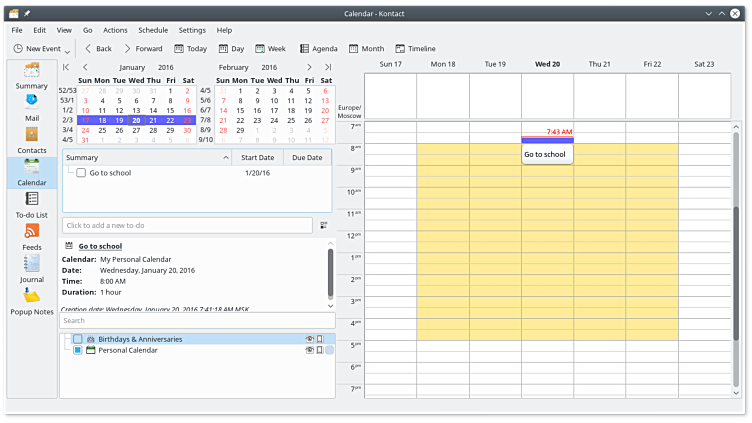Image resolution: width=752 pixels, height=423 pixels.
Task: Switch to the To-do List sidebar icon
Action: point(31,204)
